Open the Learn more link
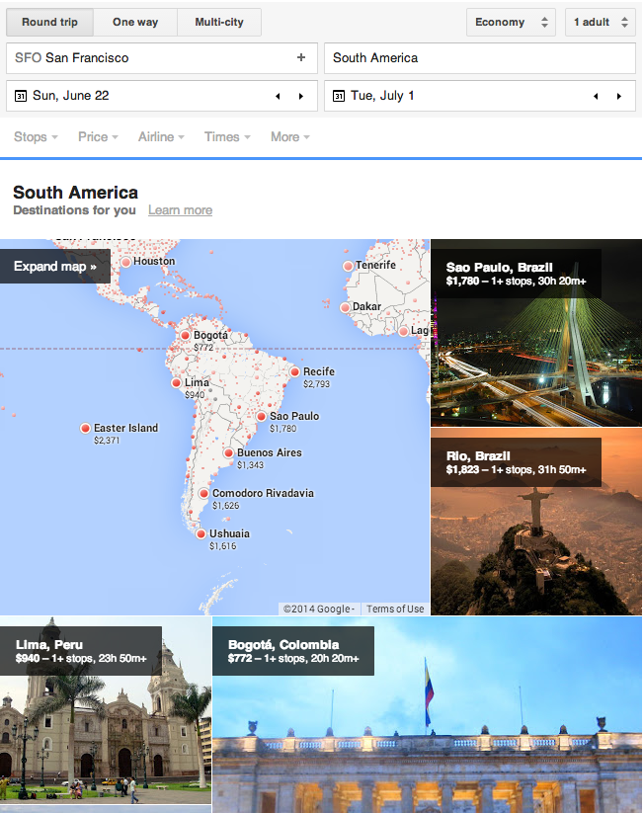644x813 pixels. [x=180, y=209]
